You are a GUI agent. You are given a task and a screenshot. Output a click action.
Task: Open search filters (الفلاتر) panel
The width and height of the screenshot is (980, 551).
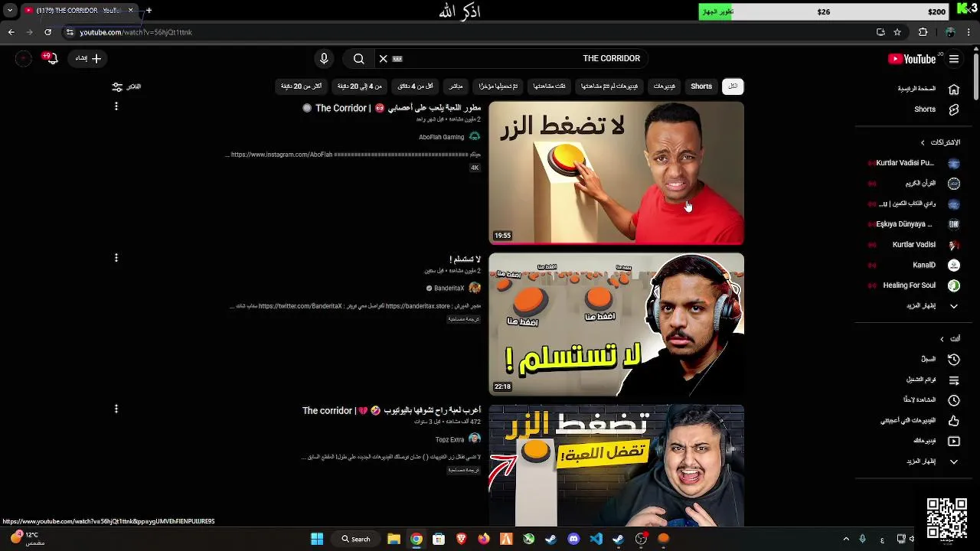tap(126, 86)
